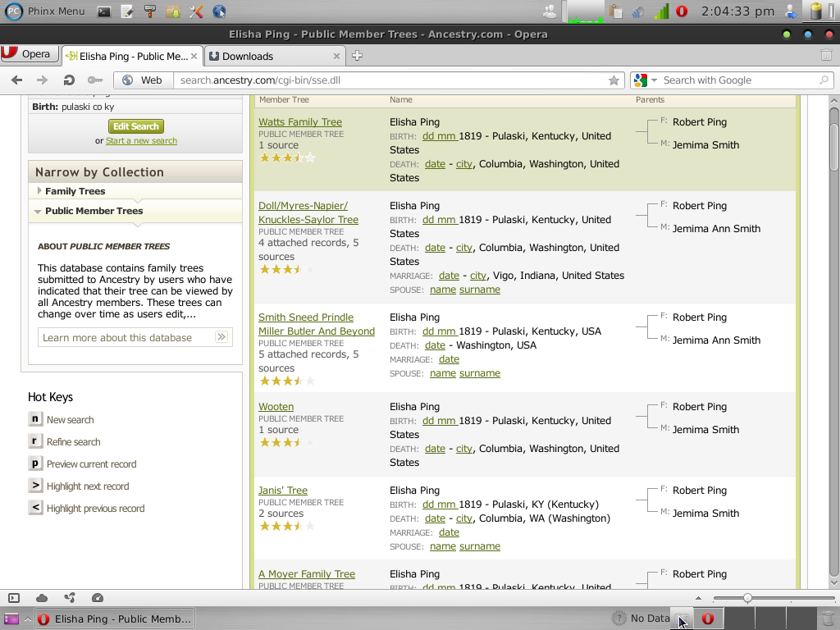Click the star rating under Watts Family Tree
The image size is (840, 630).
click(x=287, y=158)
